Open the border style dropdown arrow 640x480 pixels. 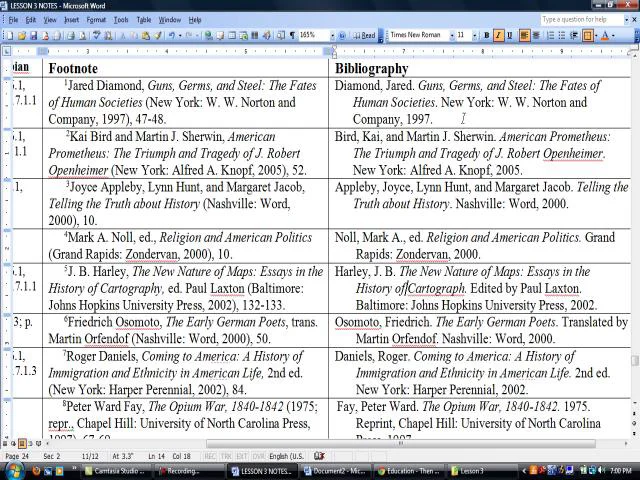(596, 36)
